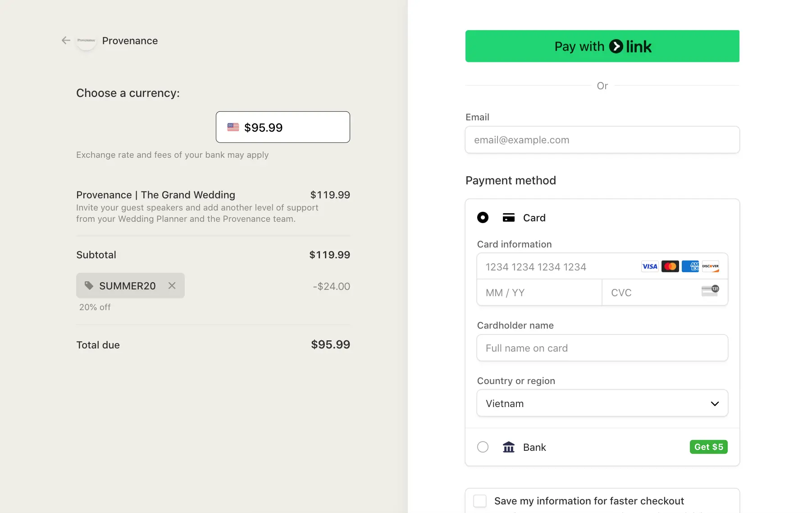Click the US flag currency icon
The width and height of the screenshot is (812, 513).
point(233,127)
